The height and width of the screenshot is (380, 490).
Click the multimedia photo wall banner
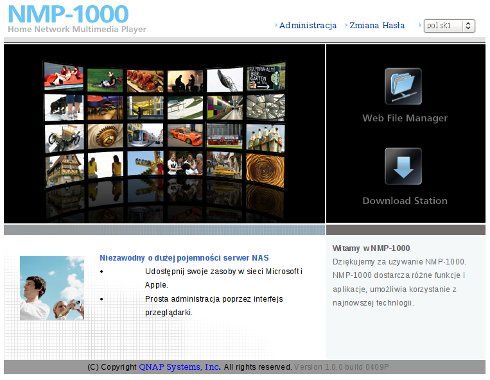164,133
